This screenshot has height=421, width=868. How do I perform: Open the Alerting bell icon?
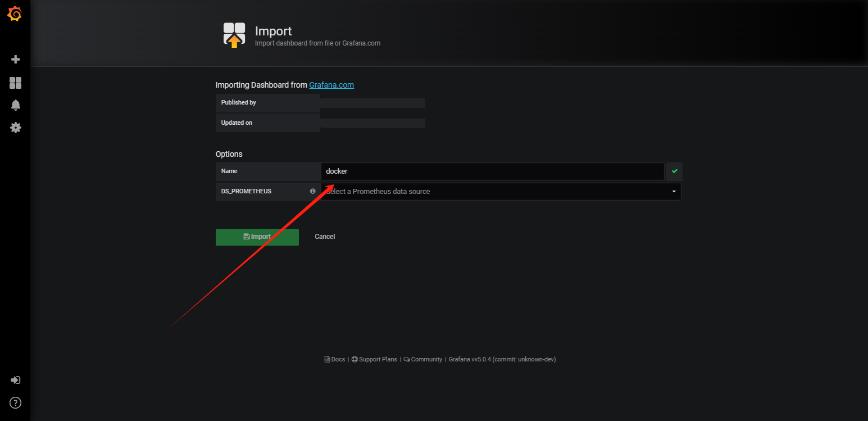click(16, 105)
